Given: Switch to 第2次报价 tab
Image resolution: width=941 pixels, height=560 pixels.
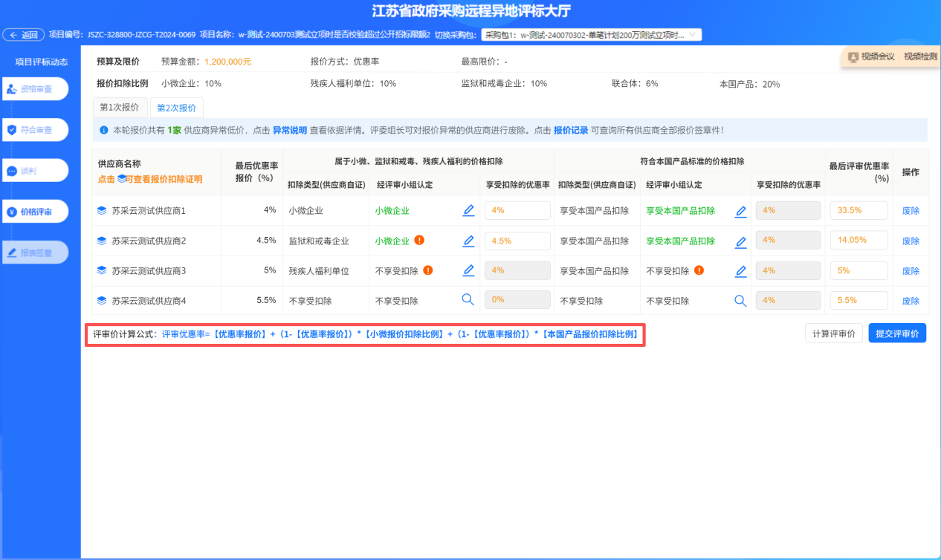Looking at the screenshot, I should tap(176, 108).
